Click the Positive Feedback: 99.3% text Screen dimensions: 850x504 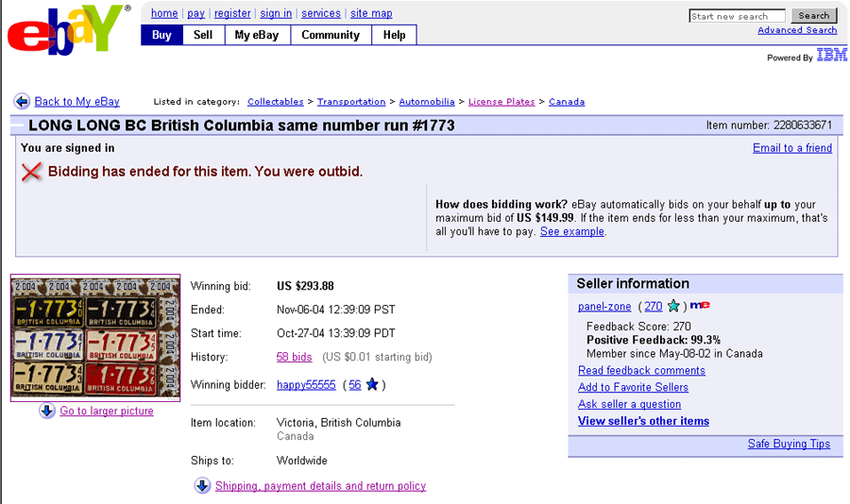pyautogui.click(x=654, y=341)
